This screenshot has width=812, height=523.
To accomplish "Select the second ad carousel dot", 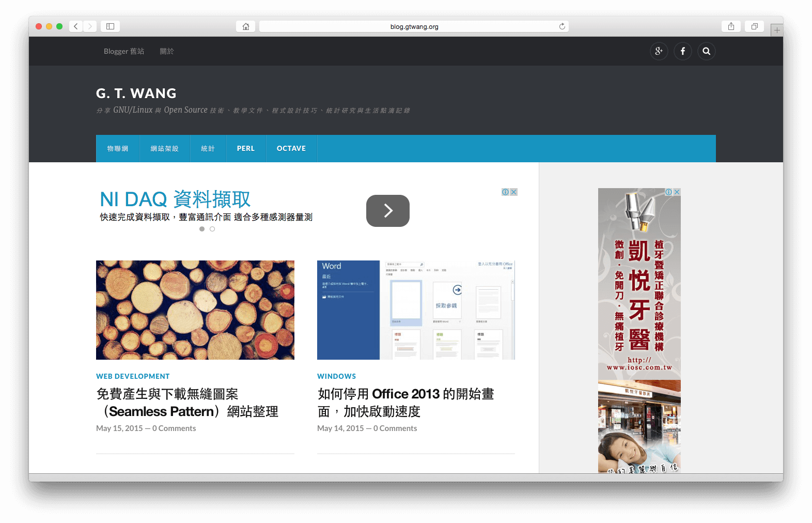I will point(212,229).
